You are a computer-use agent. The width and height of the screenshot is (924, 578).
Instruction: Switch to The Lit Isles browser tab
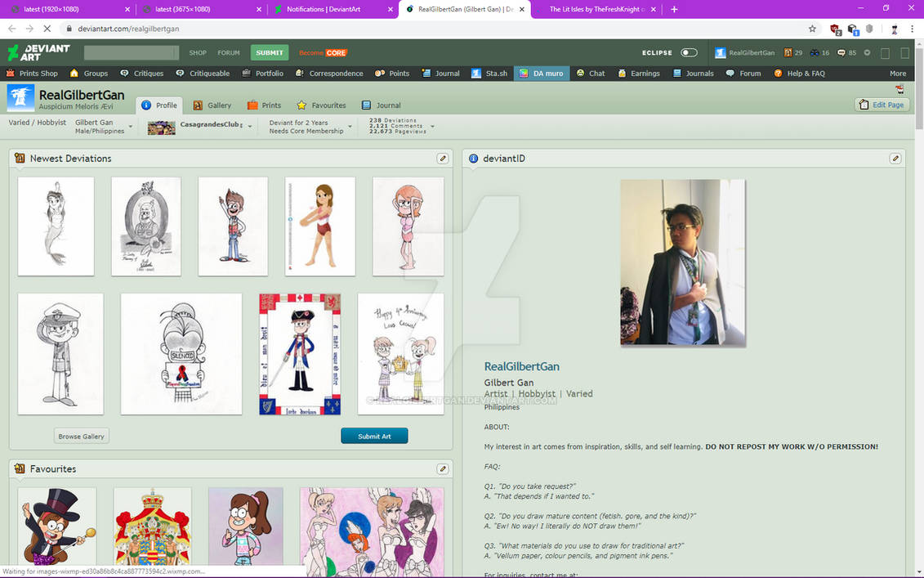coord(596,10)
